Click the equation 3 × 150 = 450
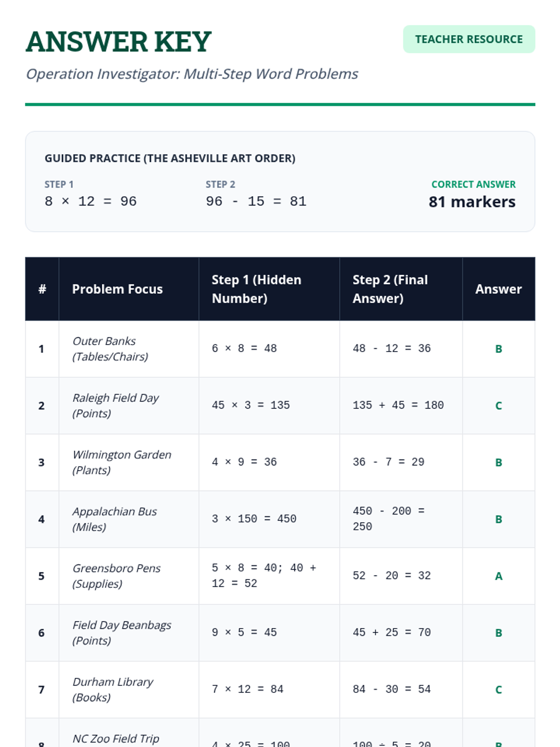This screenshot has width=560, height=747. 254,519
